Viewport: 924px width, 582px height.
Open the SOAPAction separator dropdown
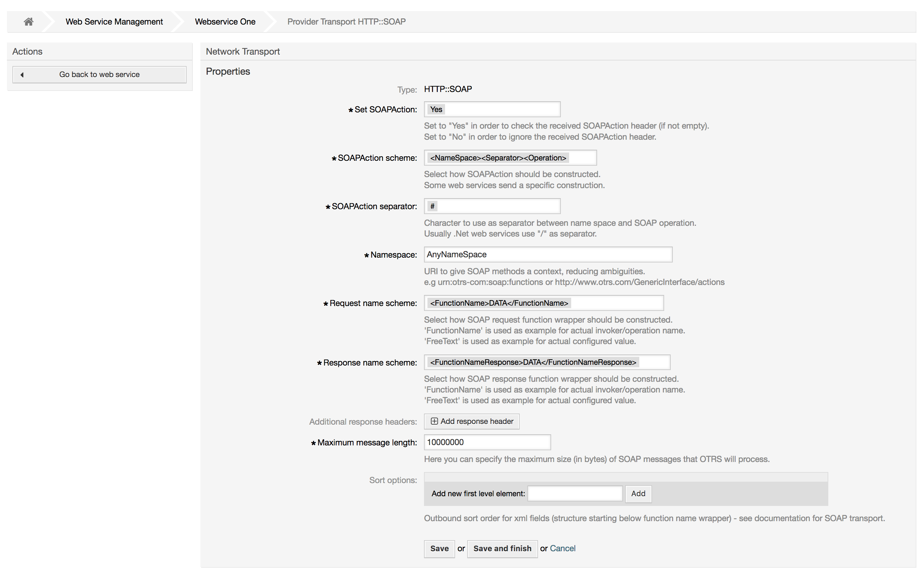(492, 206)
